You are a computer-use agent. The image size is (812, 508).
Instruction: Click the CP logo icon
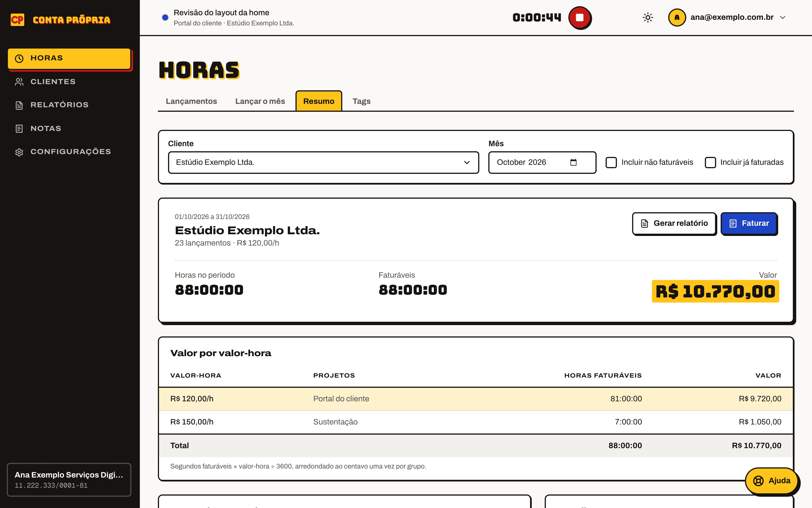[17, 20]
